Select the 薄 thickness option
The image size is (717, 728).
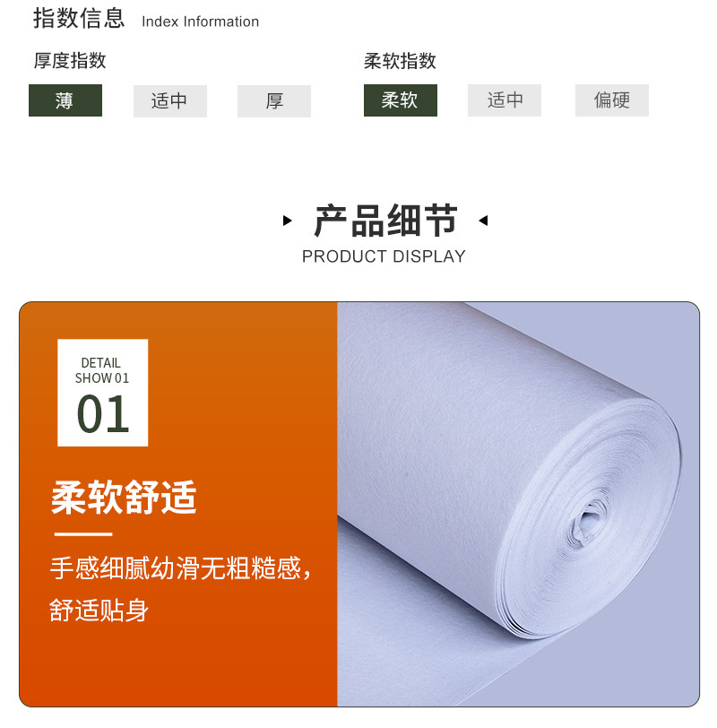point(65,100)
